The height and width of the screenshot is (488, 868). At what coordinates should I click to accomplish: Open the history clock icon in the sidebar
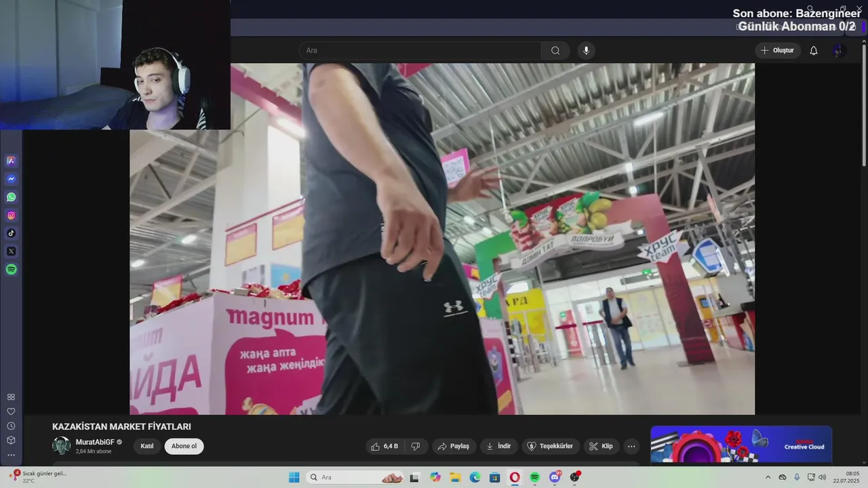click(x=11, y=426)
